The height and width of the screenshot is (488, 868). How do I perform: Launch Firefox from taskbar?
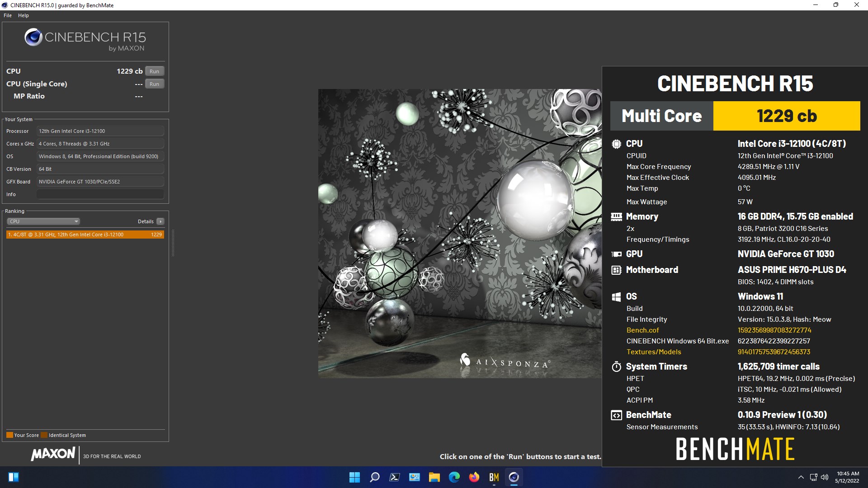[x=474, y=477]
